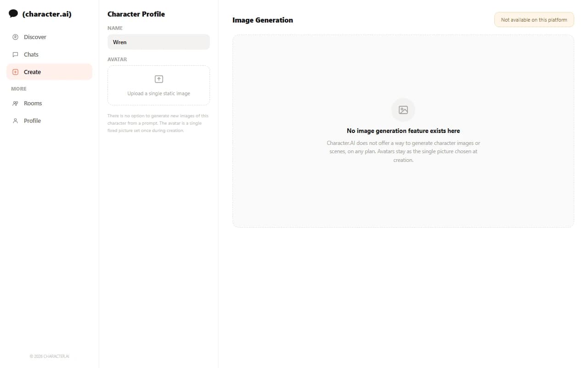Click the © 2026 CHARACTER.AI footer text
This screenshot has height=368, width=588.
(x=49, y=356)
